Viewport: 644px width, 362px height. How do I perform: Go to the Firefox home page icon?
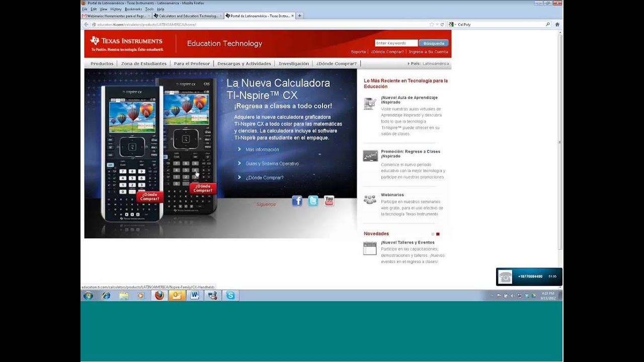557,24
